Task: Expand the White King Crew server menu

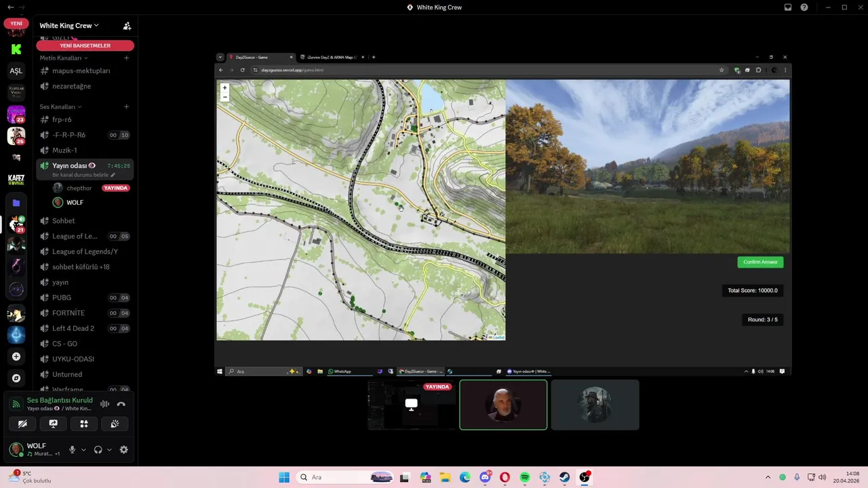Action: 69,26
